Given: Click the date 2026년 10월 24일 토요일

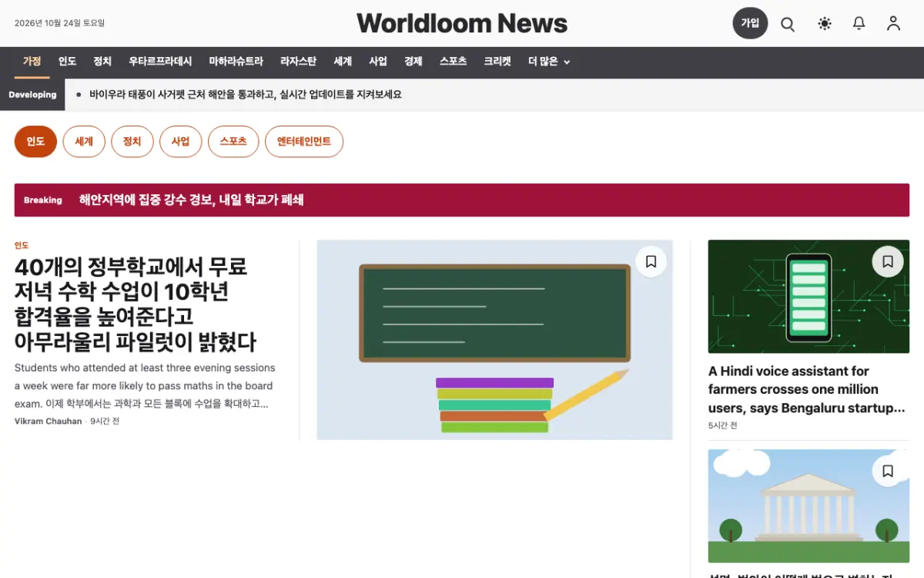Looking at the screenshot, I should pyautogui.click(x=59, y=23).
